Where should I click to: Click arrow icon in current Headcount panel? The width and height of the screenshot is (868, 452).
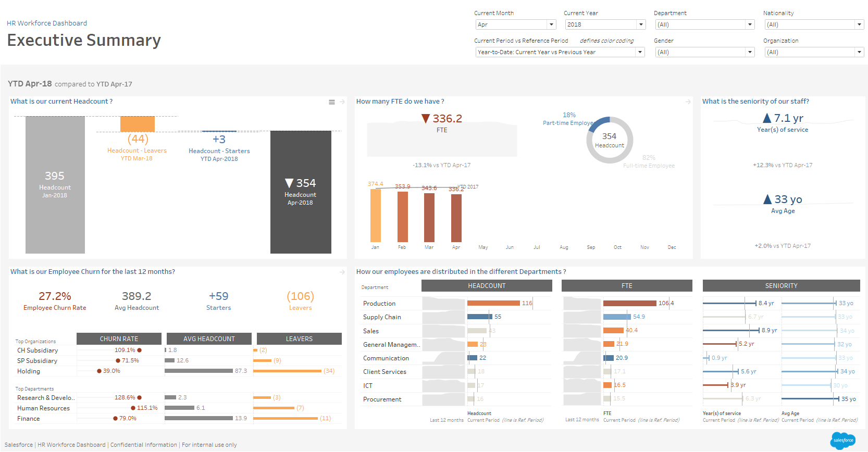[342, 102]
